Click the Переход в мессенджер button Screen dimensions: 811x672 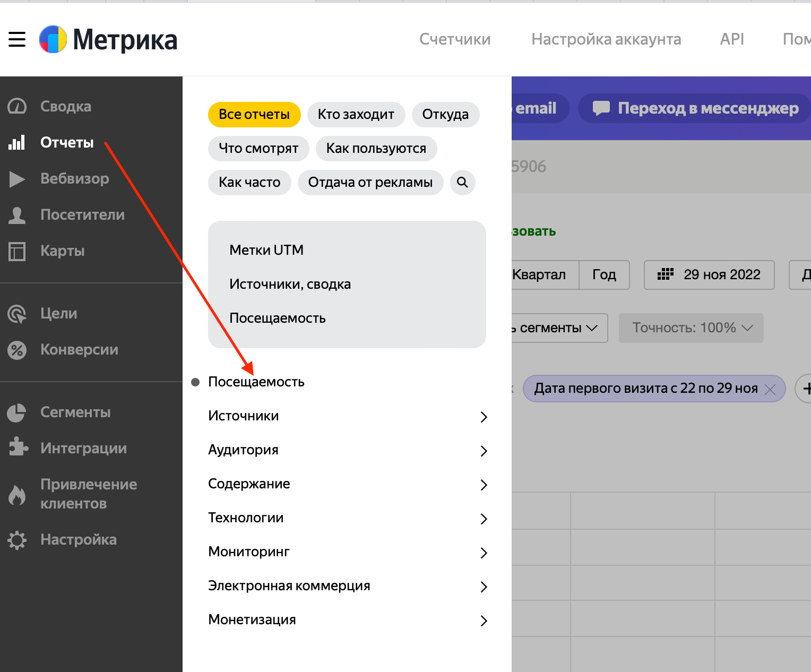coord(694,108)
